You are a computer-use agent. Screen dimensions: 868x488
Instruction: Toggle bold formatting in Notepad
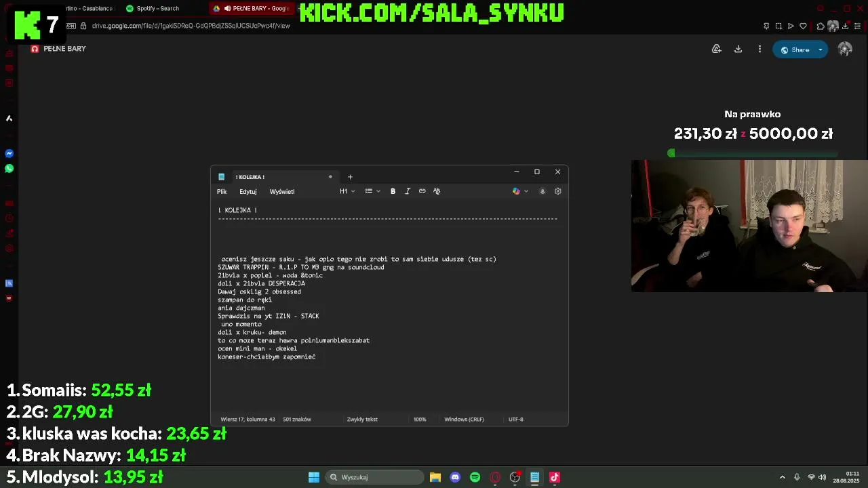(393, 191)
